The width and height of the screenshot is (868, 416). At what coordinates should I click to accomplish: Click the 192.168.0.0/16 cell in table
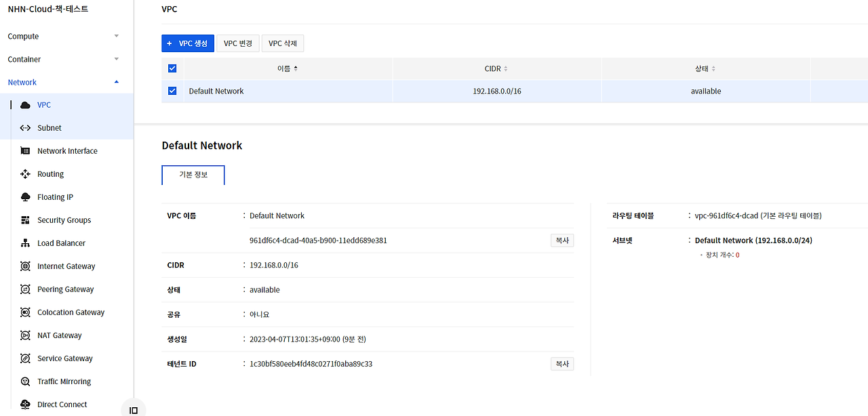click(x=497, y=91)
